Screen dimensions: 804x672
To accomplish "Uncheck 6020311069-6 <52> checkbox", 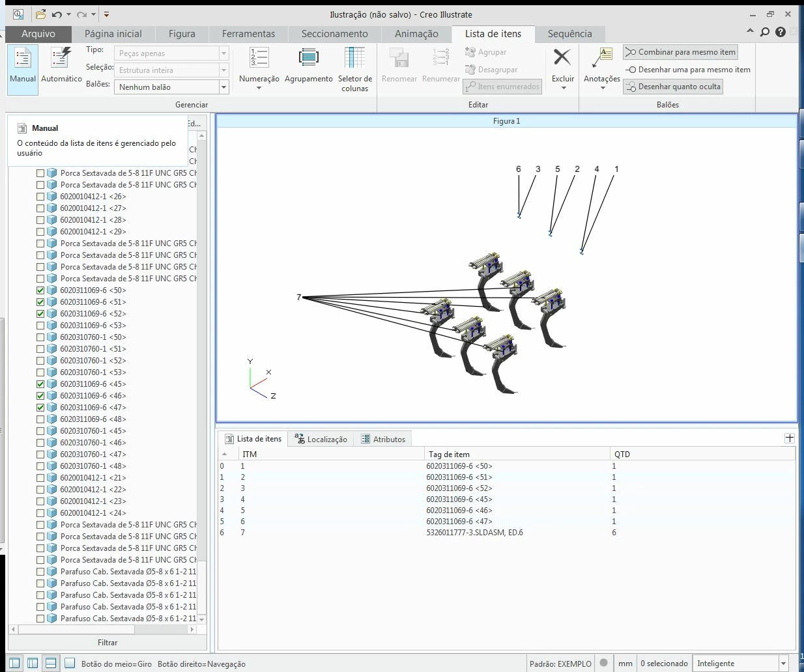I will (40, 314).
